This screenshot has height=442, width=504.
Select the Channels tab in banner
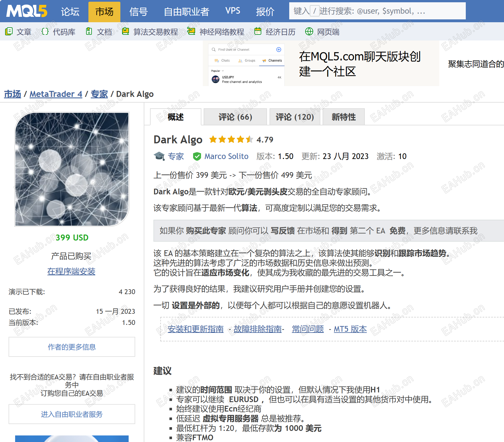click(x=272, y=60)
